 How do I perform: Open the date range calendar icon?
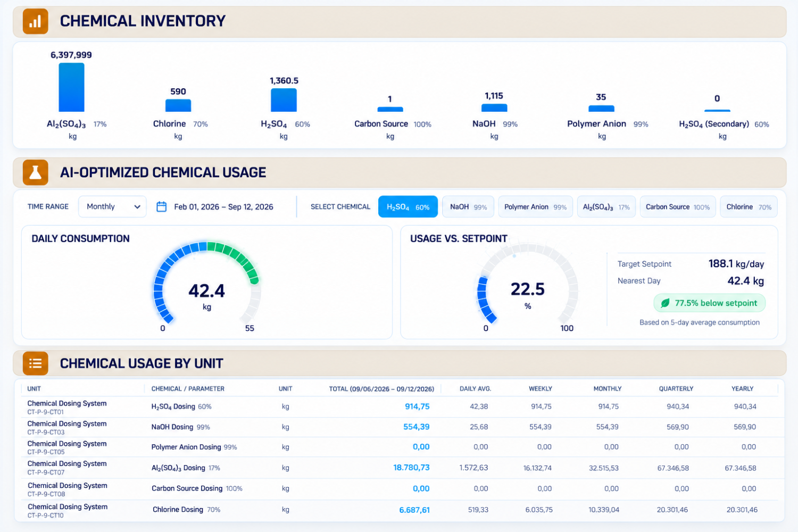click(x=162, y=206)
